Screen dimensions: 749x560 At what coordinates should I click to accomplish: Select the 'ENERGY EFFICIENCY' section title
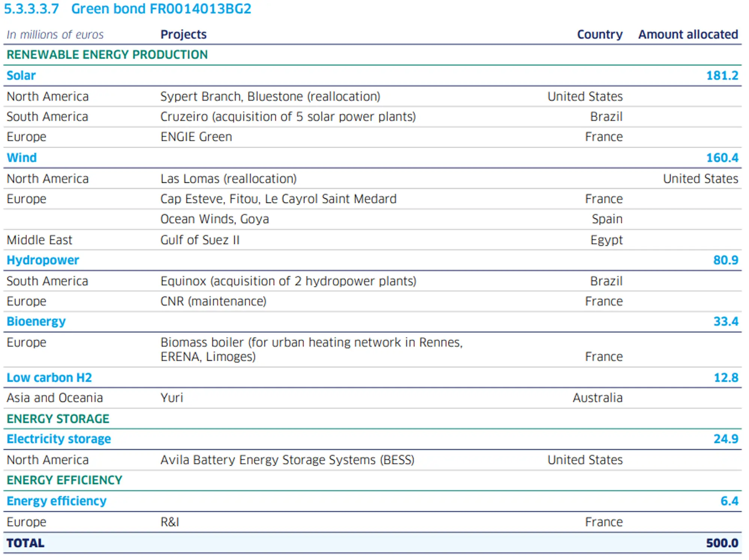[x=64, y=480]
